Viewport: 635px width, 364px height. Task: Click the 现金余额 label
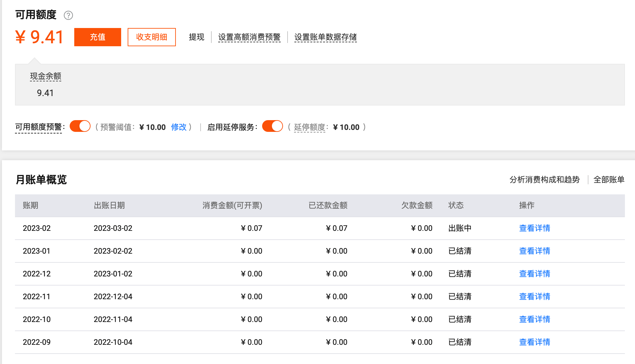click(46, 76)
